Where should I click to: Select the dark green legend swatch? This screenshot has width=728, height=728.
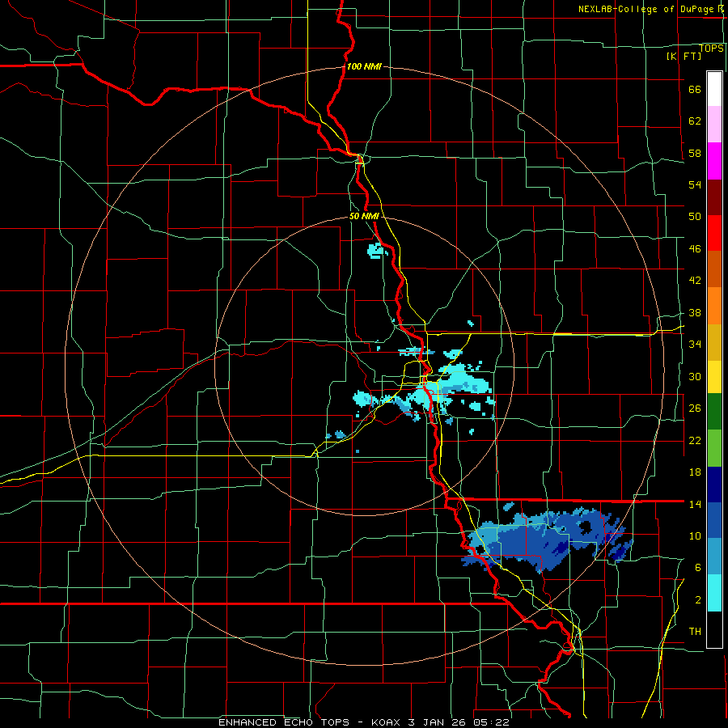pyautogui.click(x=714, y=412)
